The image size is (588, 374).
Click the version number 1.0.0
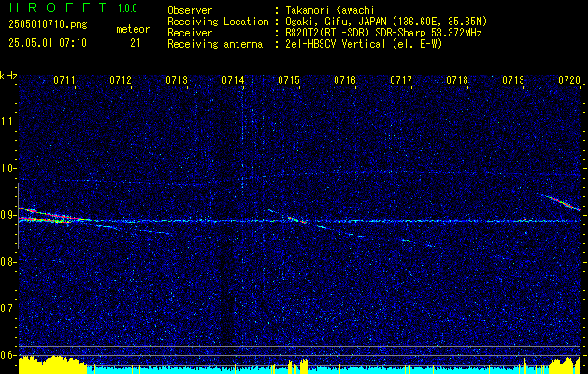[x=127, y=8]
